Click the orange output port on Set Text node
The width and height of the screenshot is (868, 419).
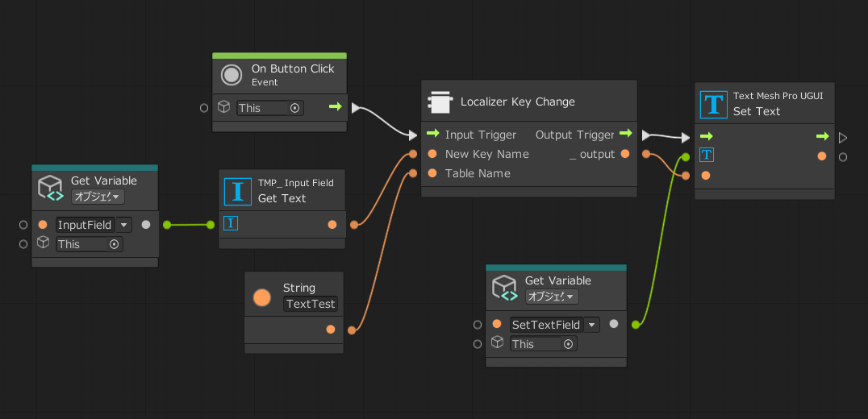pos(822,156)
